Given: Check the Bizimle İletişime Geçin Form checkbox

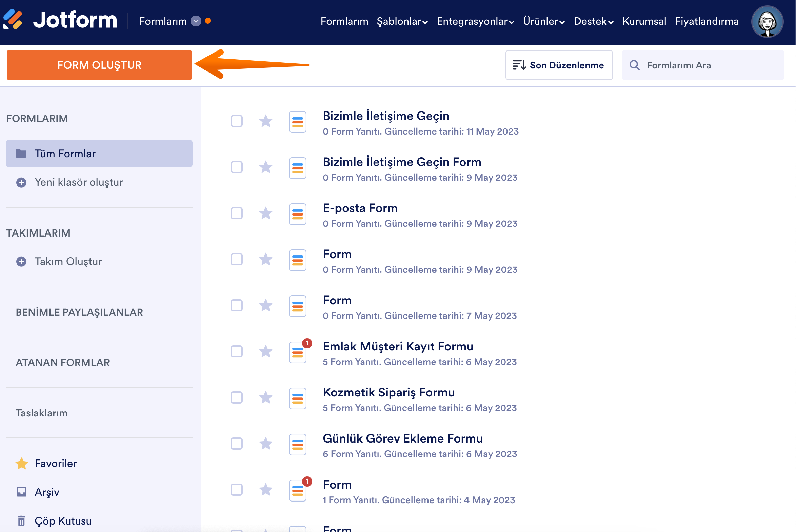Looking at the screenshot, I should pyautogui.click(x=236, y=167).
